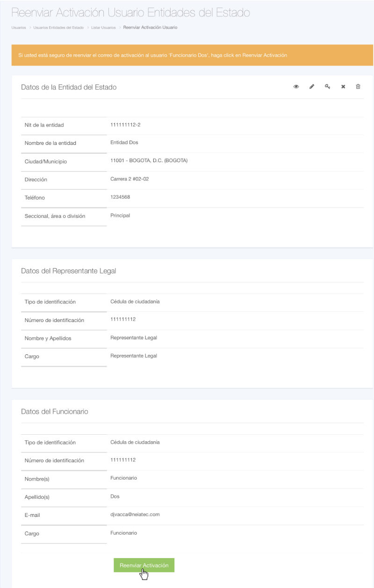The width and height of the screenshot is (374, 588).
Task: Open Usuarios Entidades del Estado breadcrumb
Action: coord(58,28)
